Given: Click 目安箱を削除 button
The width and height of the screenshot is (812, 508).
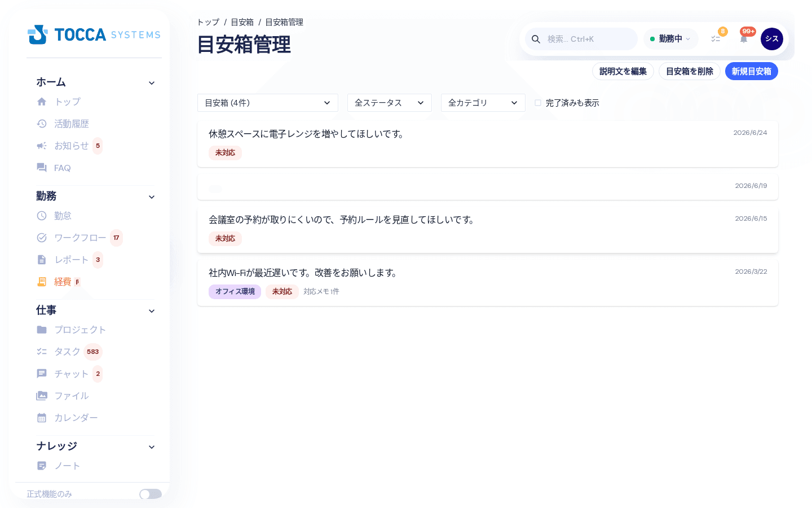Looking at the screenshot, I should pos(690,71).
